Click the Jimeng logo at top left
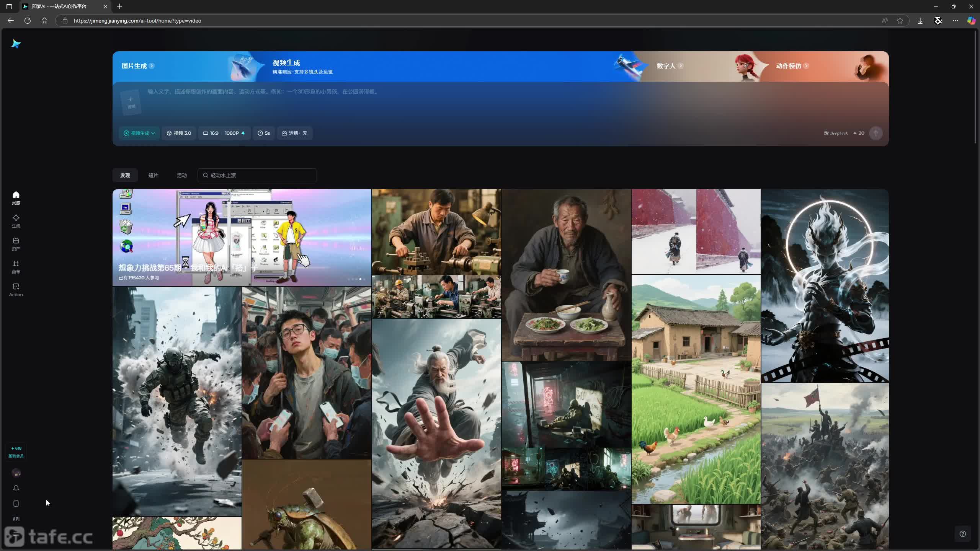This screenshot has width=980, height=551. point(16,44)
